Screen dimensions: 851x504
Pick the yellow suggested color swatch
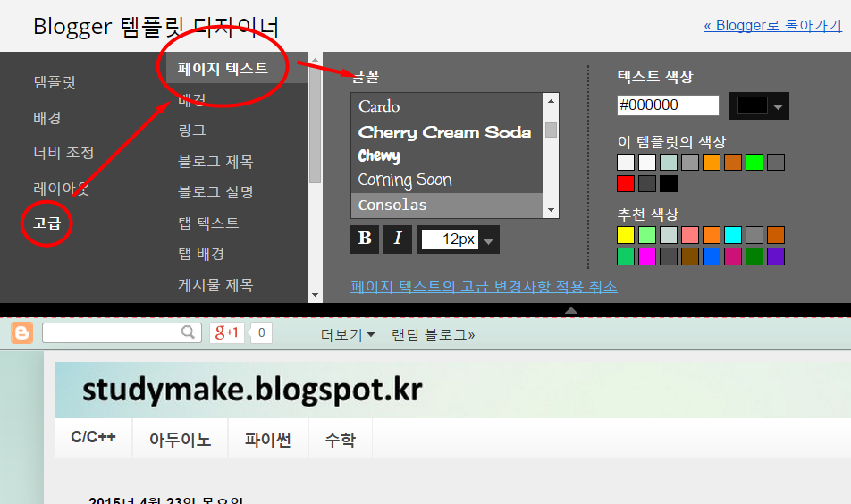coord(625,235)
